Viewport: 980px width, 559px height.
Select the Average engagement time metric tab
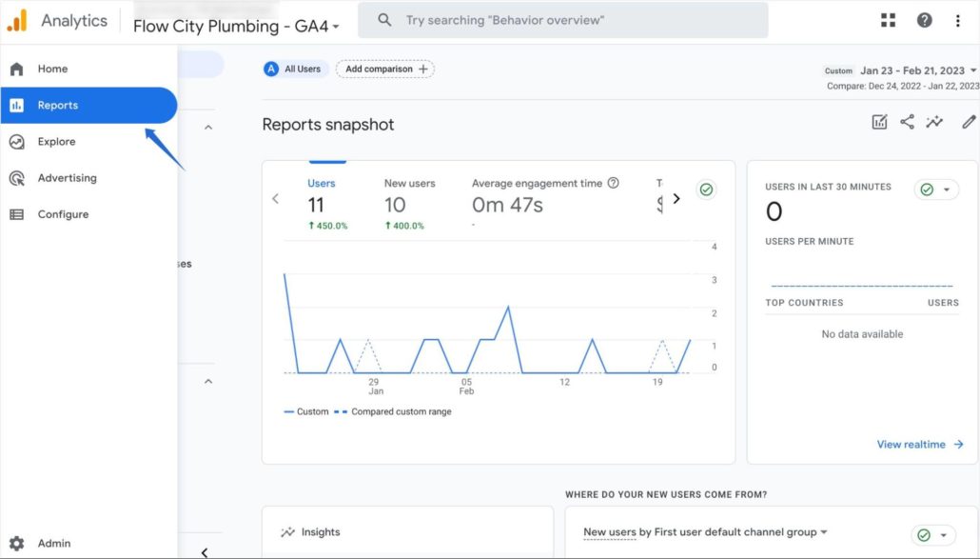pos(545,205)
